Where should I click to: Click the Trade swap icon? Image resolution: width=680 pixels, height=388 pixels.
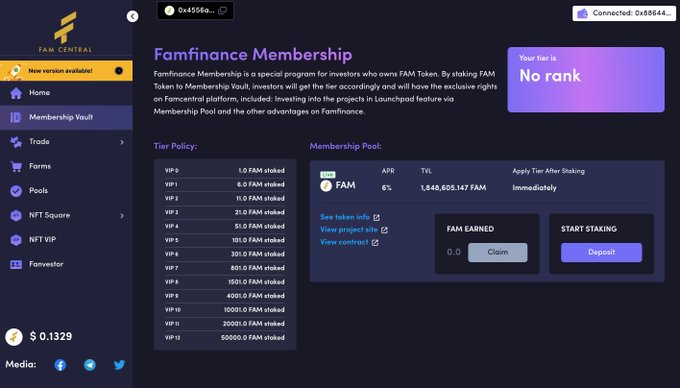[16, 142]
